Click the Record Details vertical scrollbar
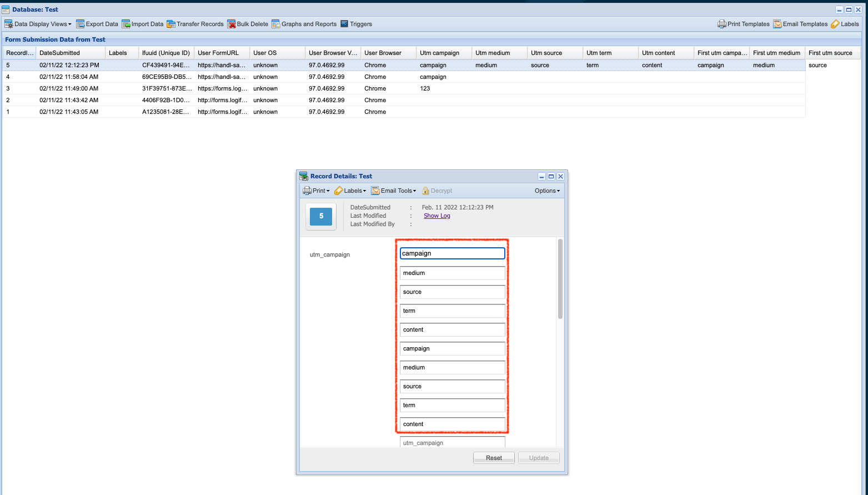The height and width of the screenshot is (495, 868). pos(560,279)
